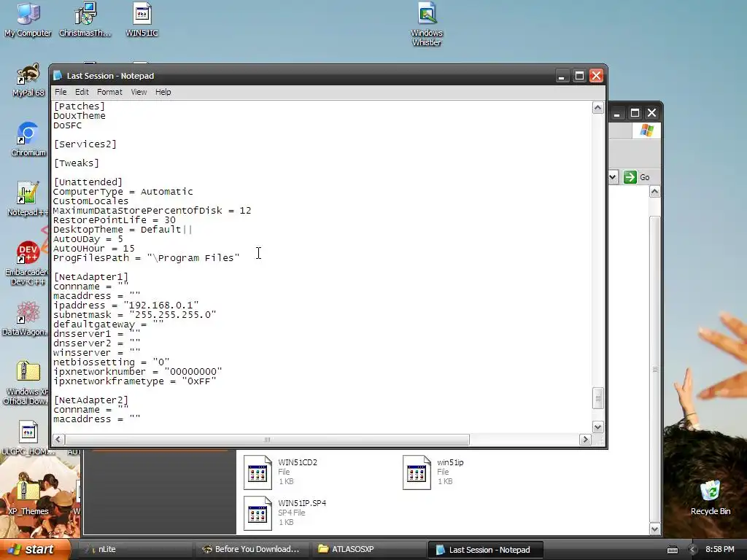Switch to Before You Download taskbar item

pyautogui.click(x=252, y=549)
